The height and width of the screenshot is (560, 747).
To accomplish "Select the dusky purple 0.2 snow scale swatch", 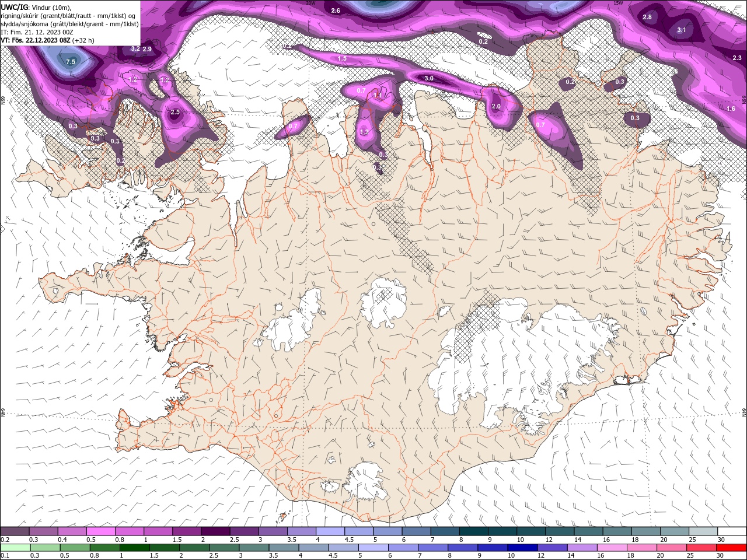I will tap(15, 531).
